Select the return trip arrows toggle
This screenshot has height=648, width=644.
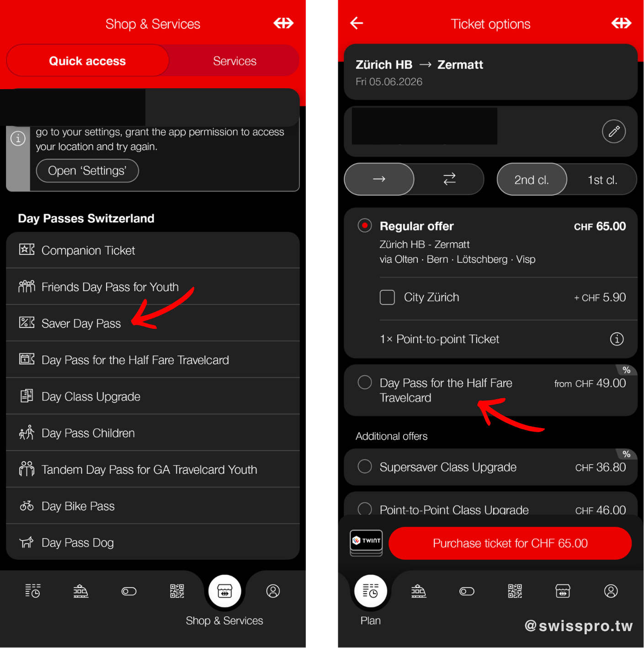449,179
